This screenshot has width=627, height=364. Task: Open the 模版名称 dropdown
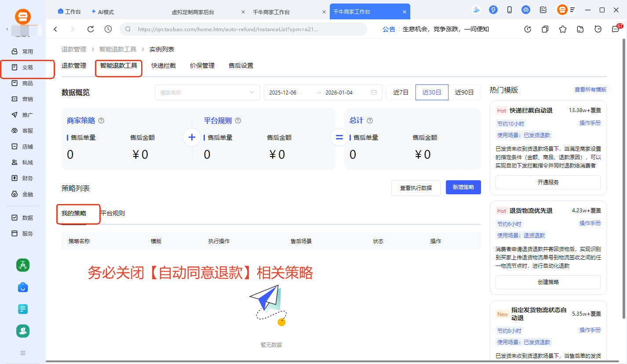pos(207,92)
